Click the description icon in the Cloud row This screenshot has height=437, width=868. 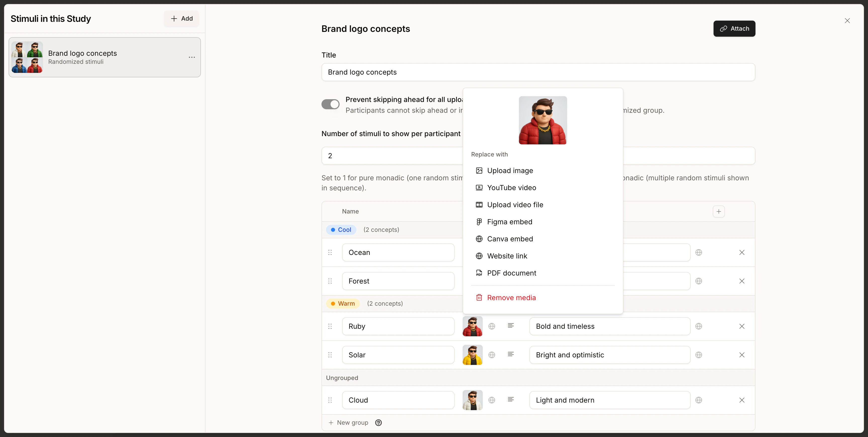tap(511, 400)
